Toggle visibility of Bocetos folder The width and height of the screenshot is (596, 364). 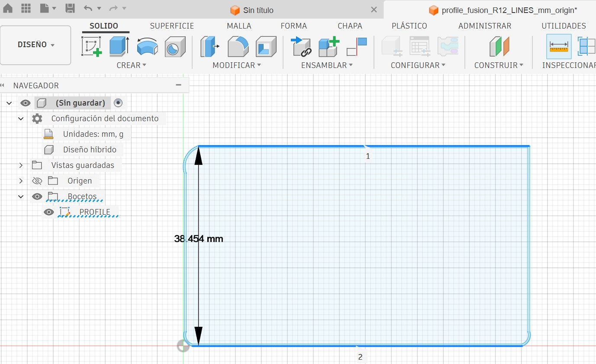pos(37,196)
